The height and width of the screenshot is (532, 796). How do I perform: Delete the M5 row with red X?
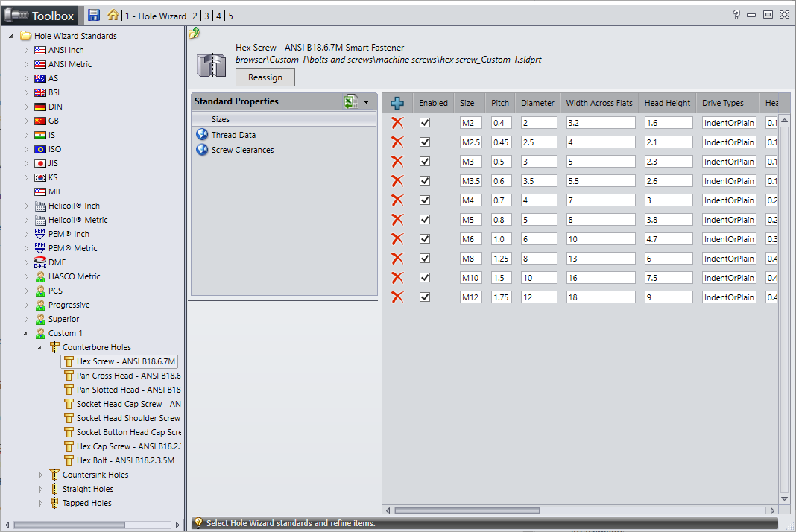397,220
